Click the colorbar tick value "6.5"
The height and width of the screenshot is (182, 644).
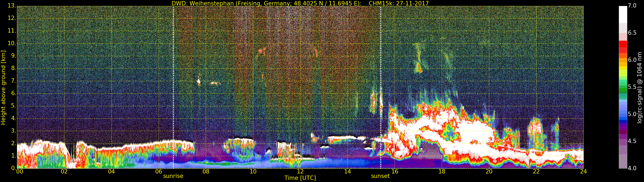point(632,33)
